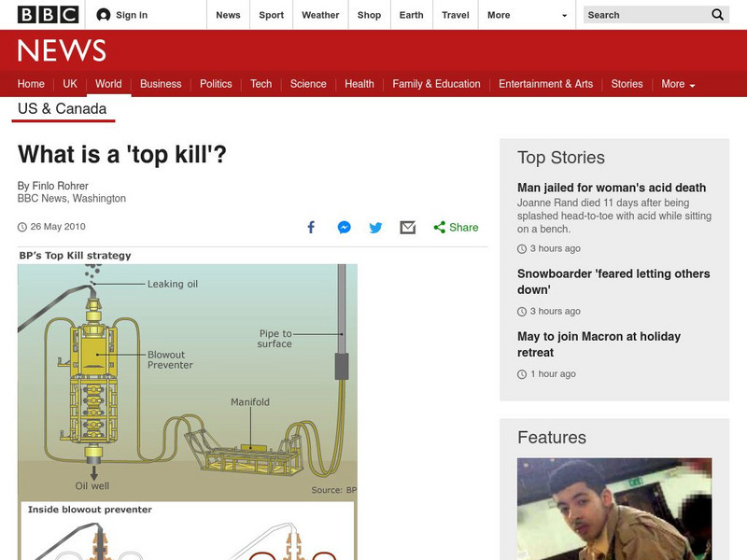The height and width of the screenshot is (560, 747).
Task: Open Shop in top bar
Action: (x=369, y=15)
